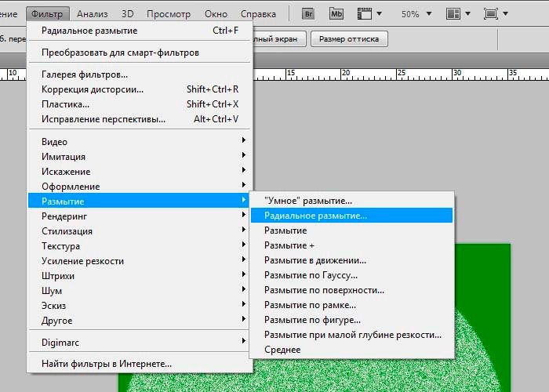Click "Найти фильтры в Интернете..." entry

click(107, 364)
